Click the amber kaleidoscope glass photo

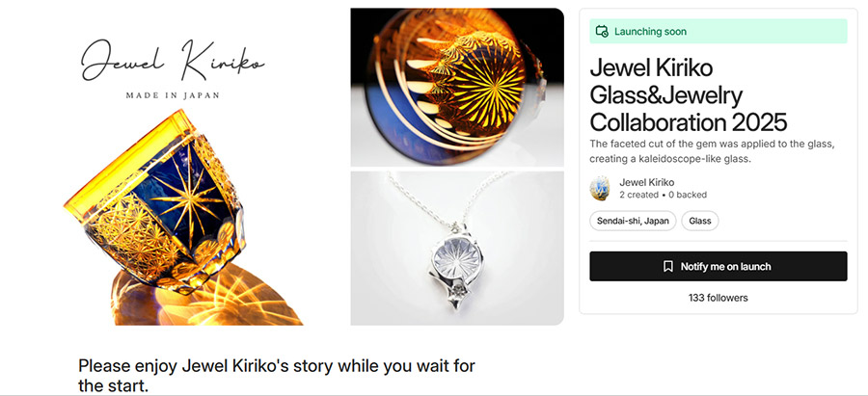[x=457, y=87]
